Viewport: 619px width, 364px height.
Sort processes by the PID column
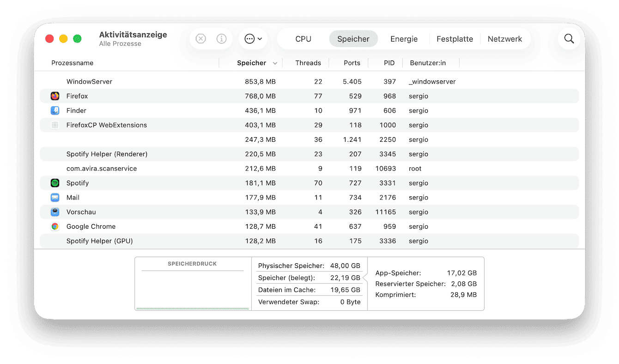click(389, 63)
